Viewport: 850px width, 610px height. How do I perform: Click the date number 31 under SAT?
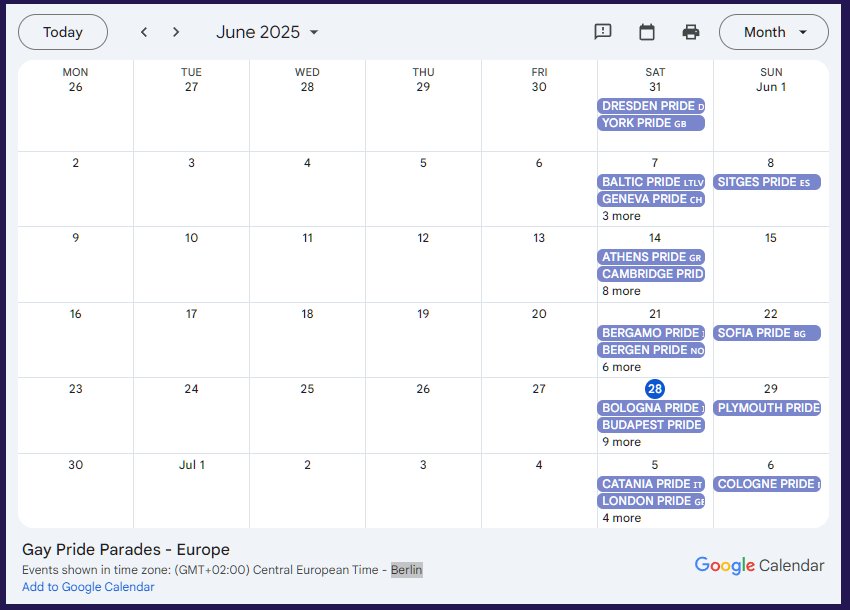pyautogui.click(x=655, y=87)
